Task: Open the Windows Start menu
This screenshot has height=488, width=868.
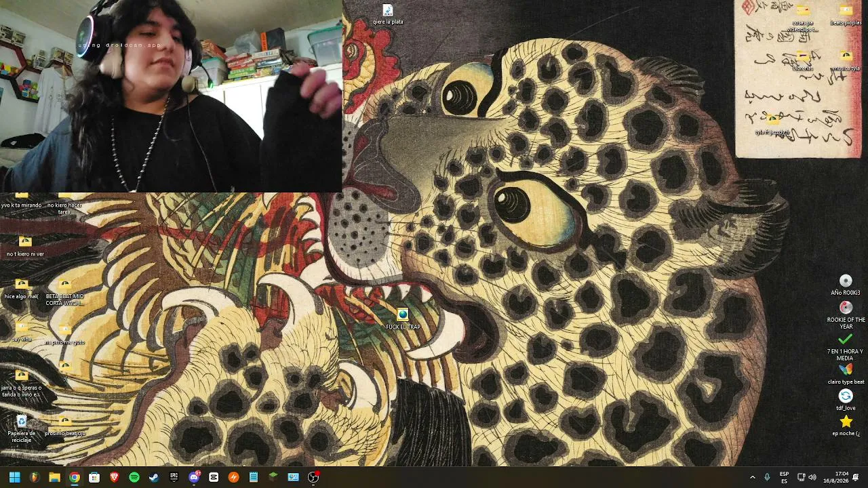Action: (14, 477)
